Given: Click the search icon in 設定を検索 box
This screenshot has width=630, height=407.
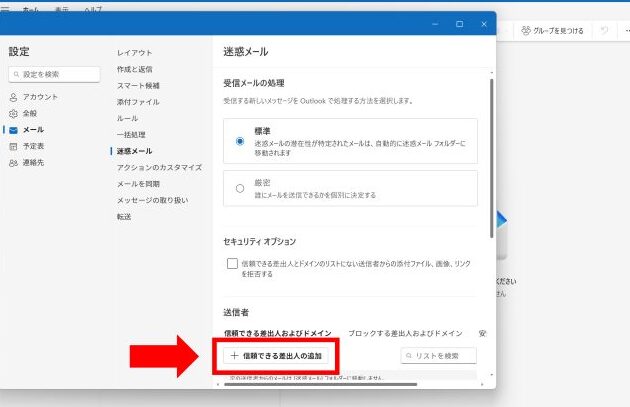Looking at the screenshot, I should [x=16, y=74].
